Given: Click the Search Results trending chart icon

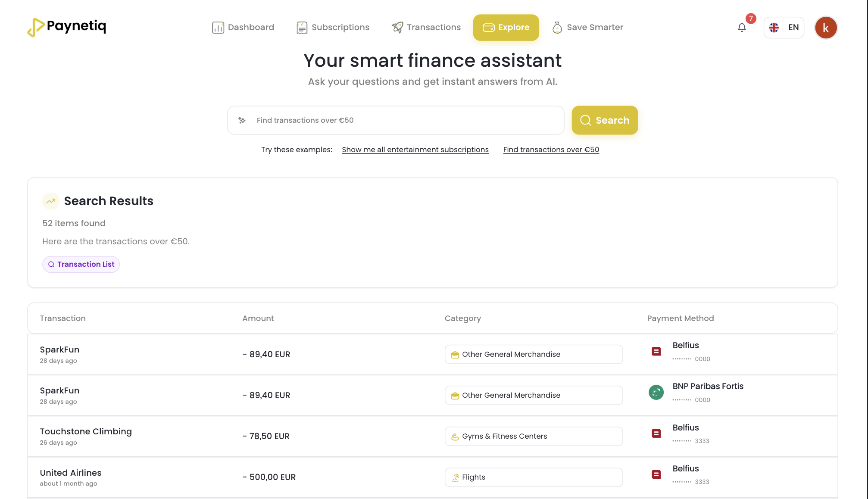Looking at the screenshot, I should 50,201.
